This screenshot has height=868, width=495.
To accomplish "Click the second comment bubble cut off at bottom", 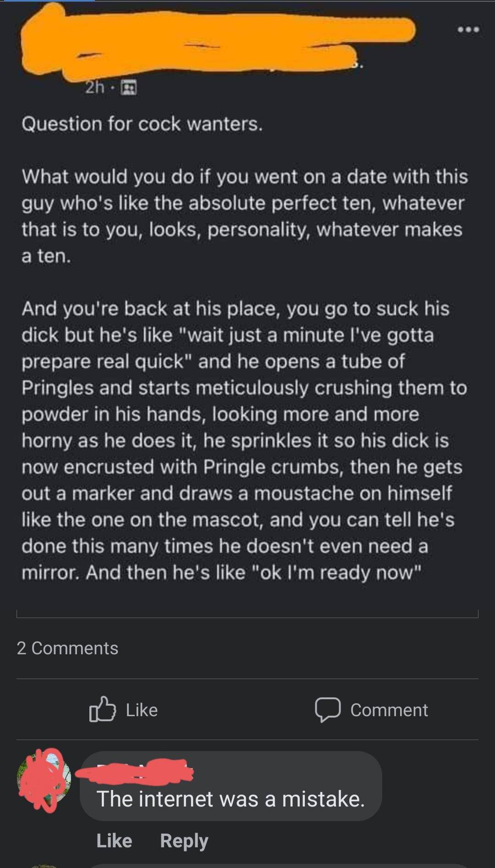I will click(275, 865).
